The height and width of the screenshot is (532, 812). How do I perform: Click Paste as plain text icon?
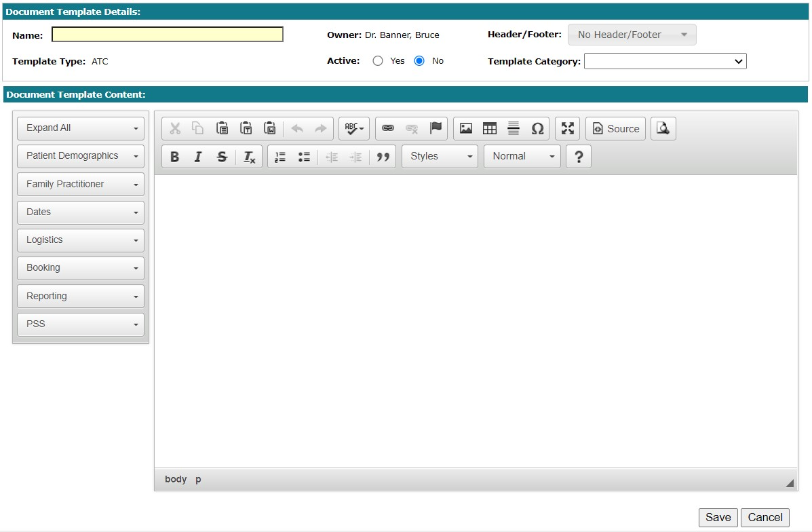pos(246,128)
